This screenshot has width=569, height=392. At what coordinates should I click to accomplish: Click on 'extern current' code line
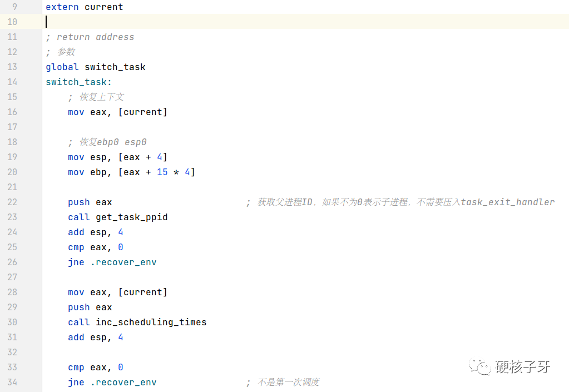(x=84, y=7)
